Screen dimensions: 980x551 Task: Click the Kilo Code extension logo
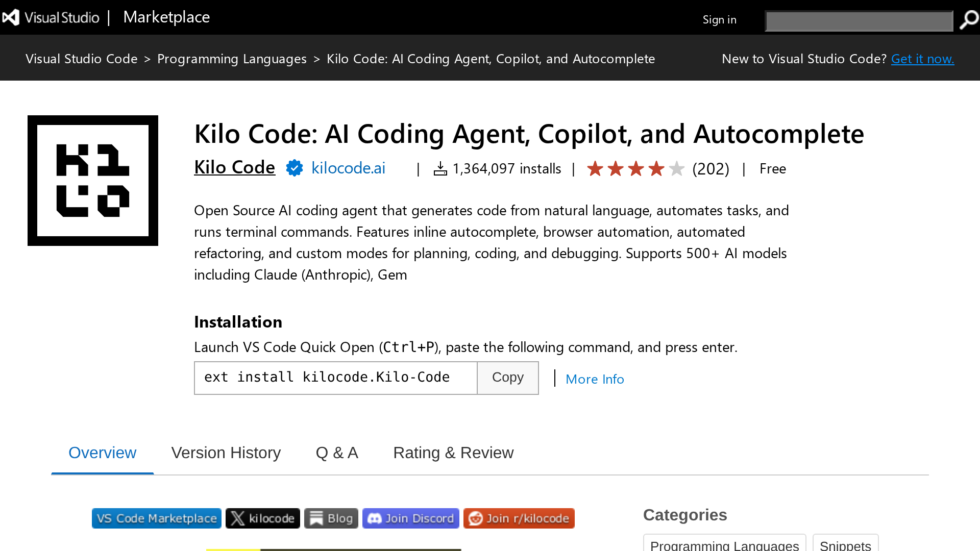[93, 181]
